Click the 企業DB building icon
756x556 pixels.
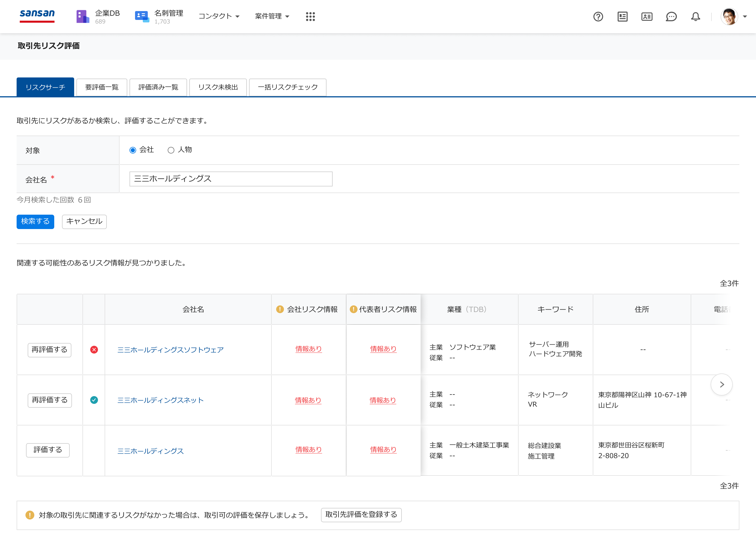[82, 17]
